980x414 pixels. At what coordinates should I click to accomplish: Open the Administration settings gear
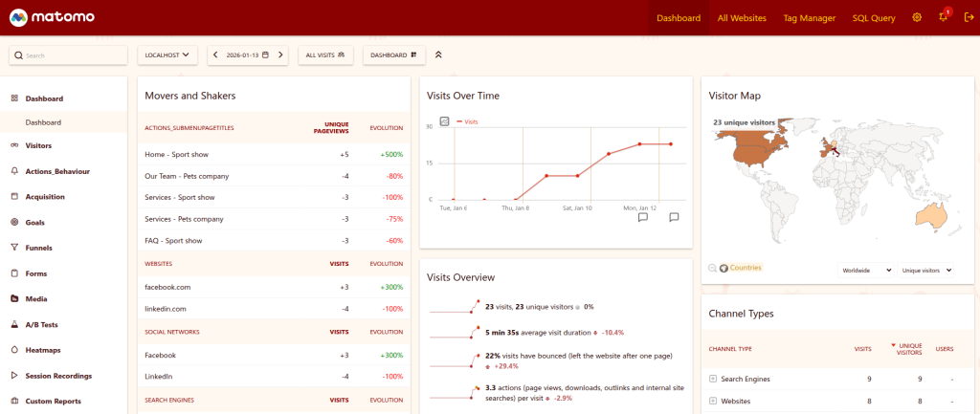coord(917,18)
